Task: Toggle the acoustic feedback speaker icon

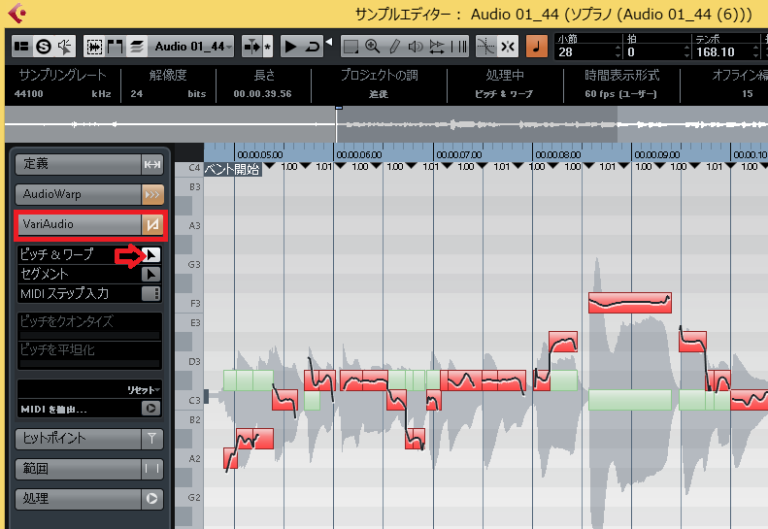Action: click(x=65, y=47)
